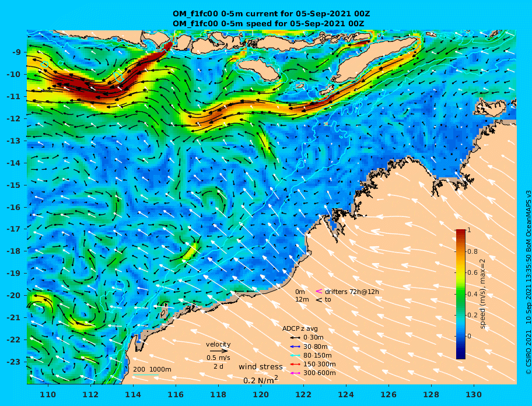Click the cyan double-headed arrow for ADCP 80-150m
532x406 pixels.
click(x=295, y=355)
